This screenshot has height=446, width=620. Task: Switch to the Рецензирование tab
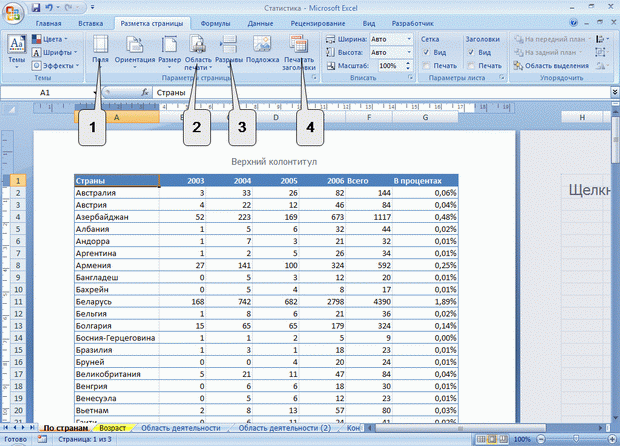click(x=318, y=23)
